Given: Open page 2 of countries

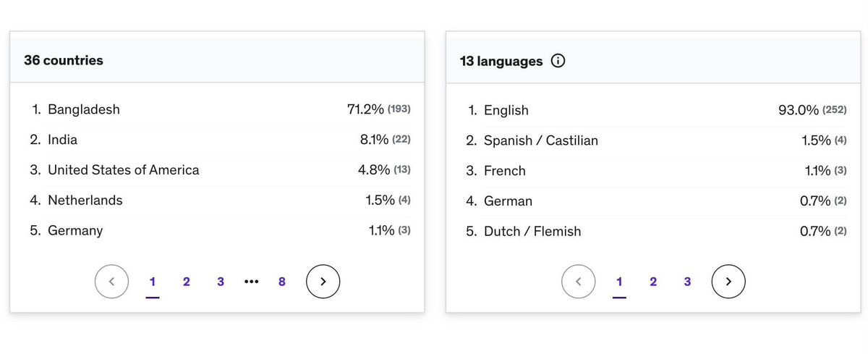Looking at the screenshot, I should point(187,282).
